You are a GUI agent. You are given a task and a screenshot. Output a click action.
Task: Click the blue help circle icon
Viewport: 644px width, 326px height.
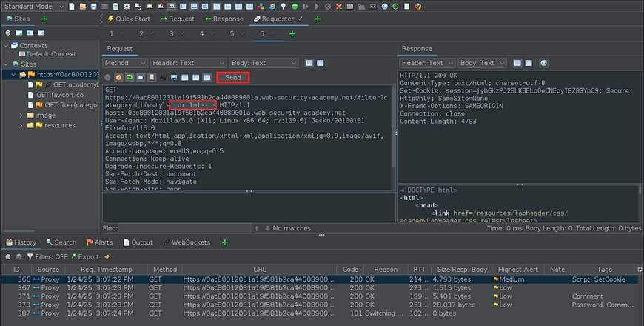coord(384,7)
